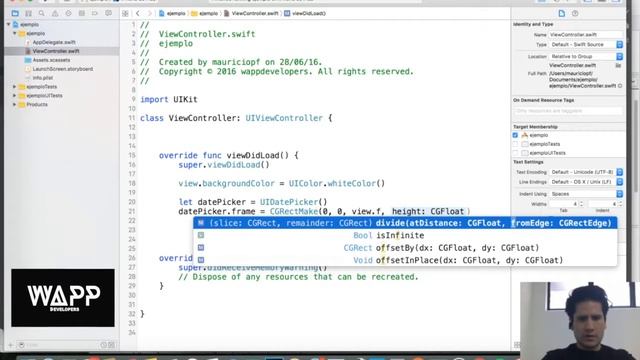This screenshot has height=360, width=640.
Task: Select Info.plist in navigator
Action: 42,78
